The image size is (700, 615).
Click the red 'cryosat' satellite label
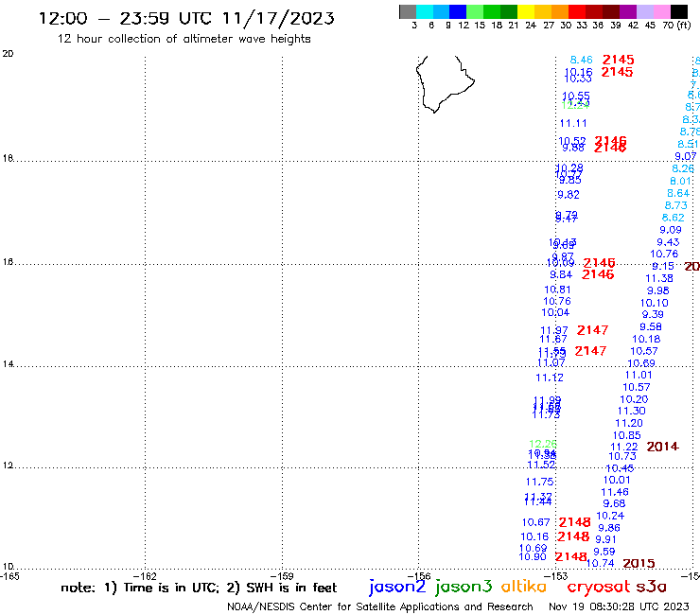(599, 588)
